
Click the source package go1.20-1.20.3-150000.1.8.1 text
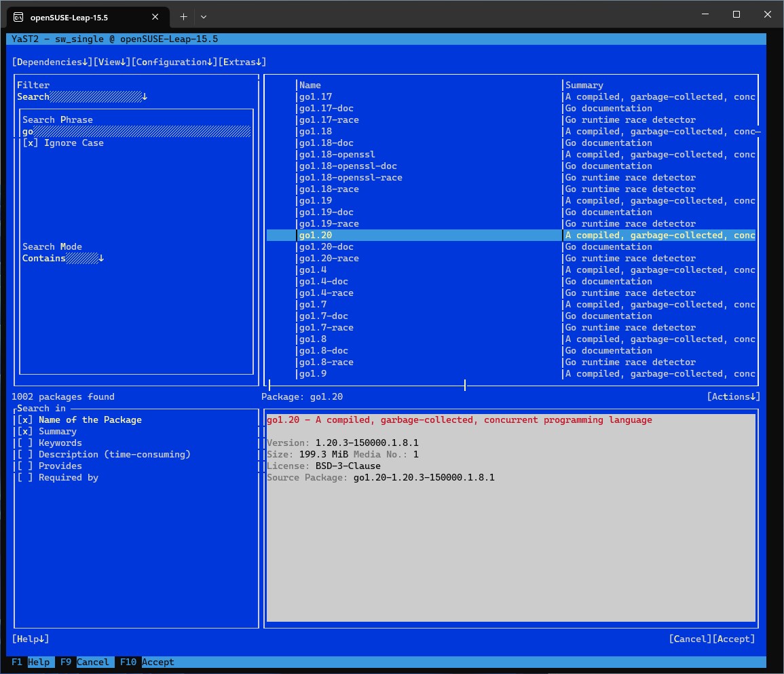[x=424, y=477]
